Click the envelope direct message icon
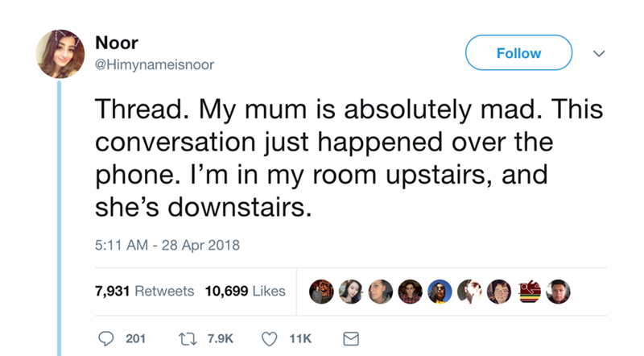Screen dimensions: 644x356 (351, 339)
